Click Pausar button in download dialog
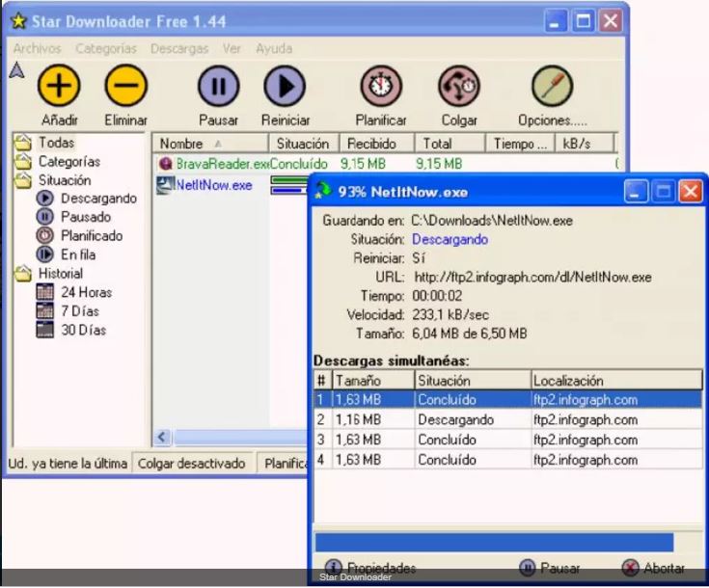The image size is (709, 588). pyautogui.click(x=550, y=568)
